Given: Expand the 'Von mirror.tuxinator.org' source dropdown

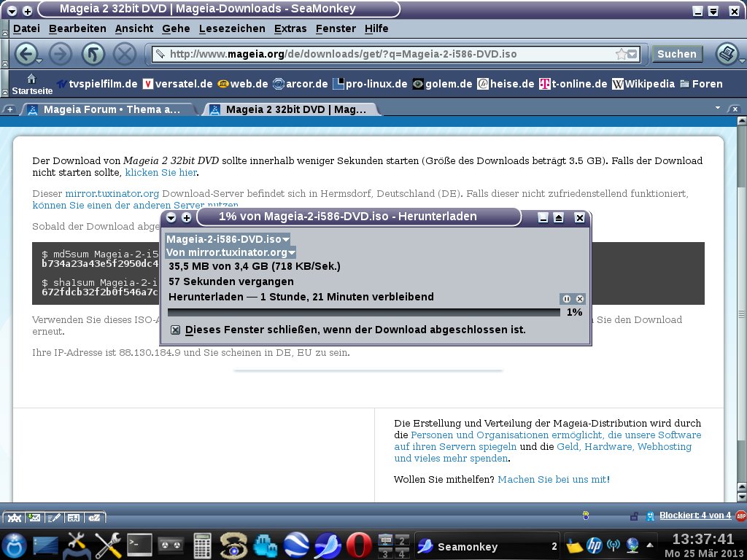Looking at the screenshot, I should click(231, 252).
